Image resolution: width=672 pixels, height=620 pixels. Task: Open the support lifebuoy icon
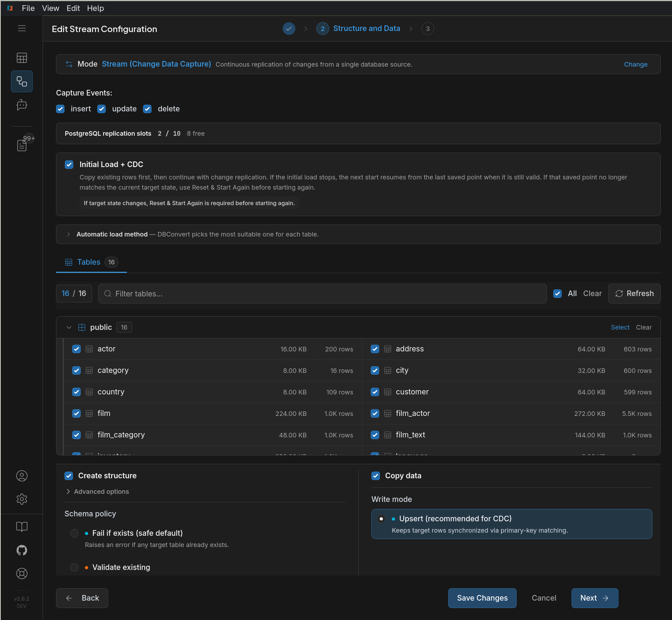point(22,573)
